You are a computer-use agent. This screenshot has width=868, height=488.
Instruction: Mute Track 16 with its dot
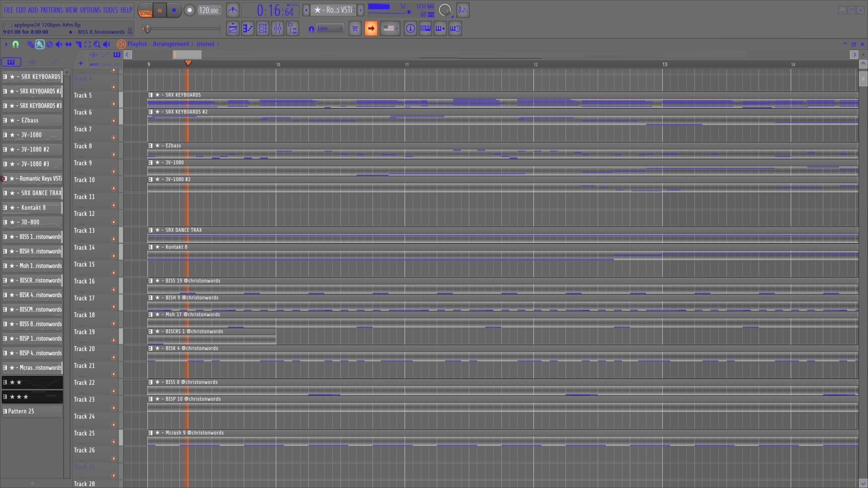pyautogui.click(x=113, y=290)
